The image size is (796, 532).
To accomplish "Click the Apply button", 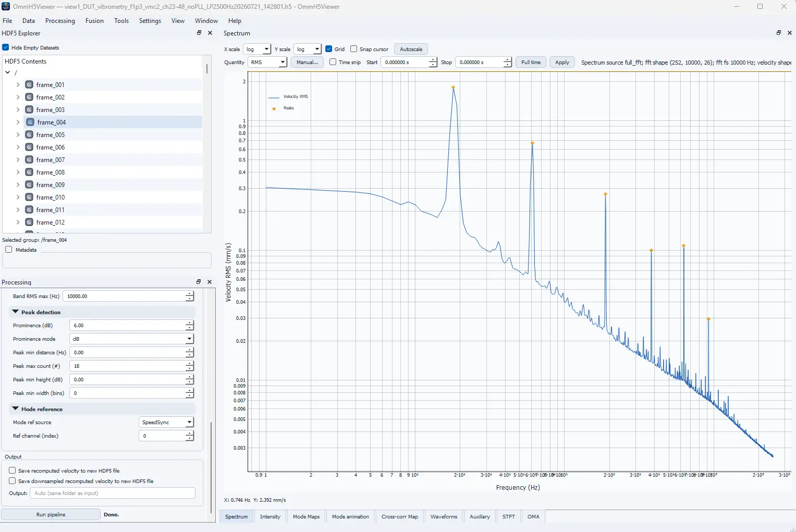I will point(562,62).
